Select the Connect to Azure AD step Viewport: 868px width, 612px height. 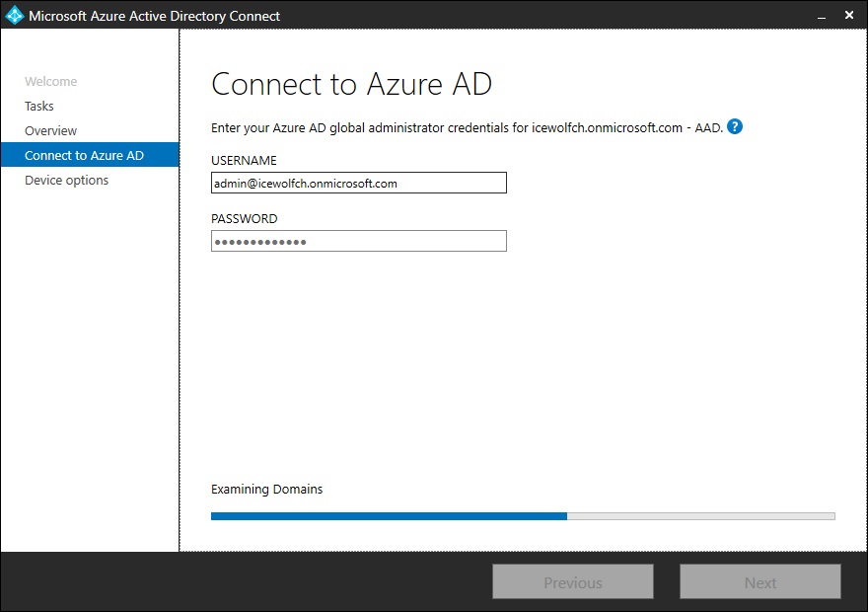(x=90, y=155)
